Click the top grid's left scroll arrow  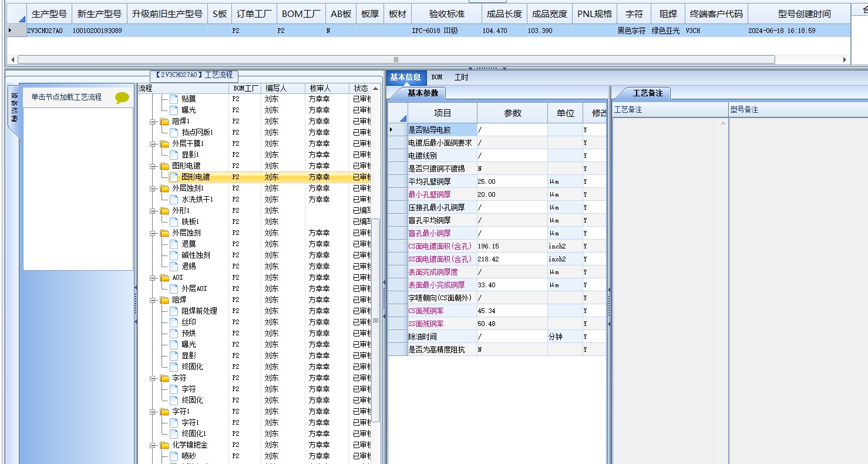click(x=13, y=59)
